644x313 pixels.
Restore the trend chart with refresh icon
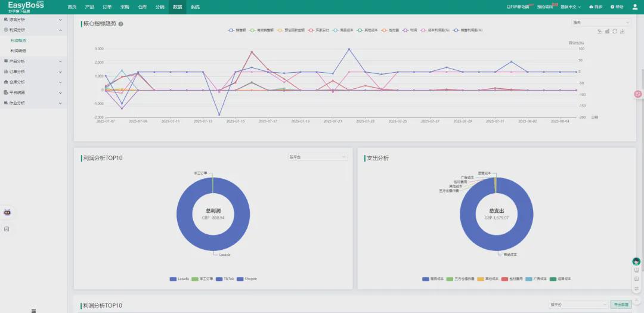[x=615, y=31]
